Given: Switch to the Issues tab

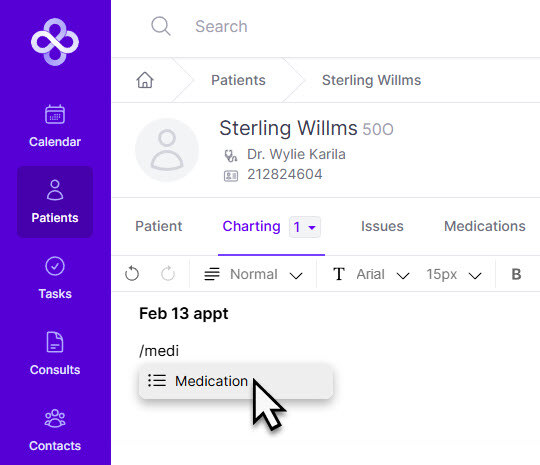Looking at the screenshot, I should click(382, 226).
